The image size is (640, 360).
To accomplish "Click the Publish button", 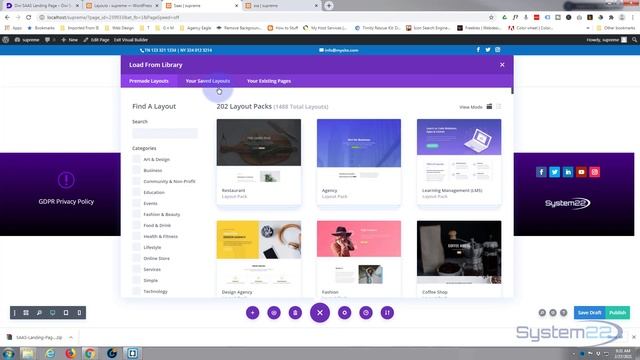I will (x=618, y=313).
